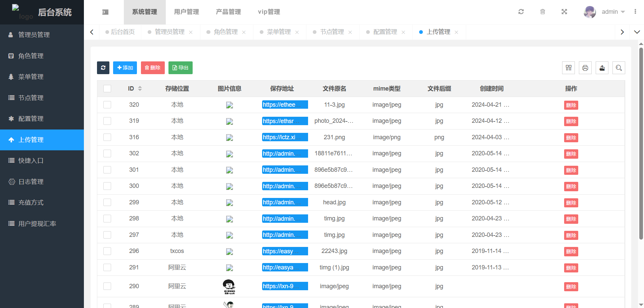Click the print icon above the table
The height and width of the screenshot is (308, 644).
(585, 68)
